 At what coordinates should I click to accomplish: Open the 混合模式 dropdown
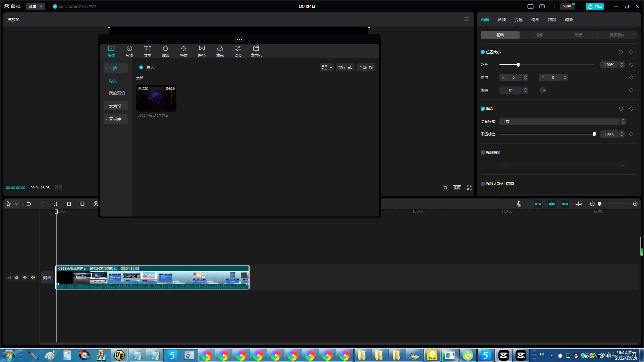coord(559,121)
